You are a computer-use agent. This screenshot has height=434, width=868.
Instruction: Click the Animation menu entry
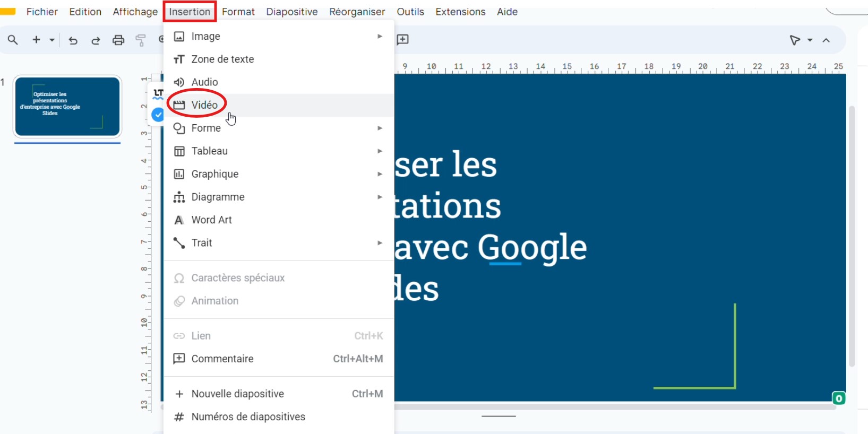click(279, 301)
